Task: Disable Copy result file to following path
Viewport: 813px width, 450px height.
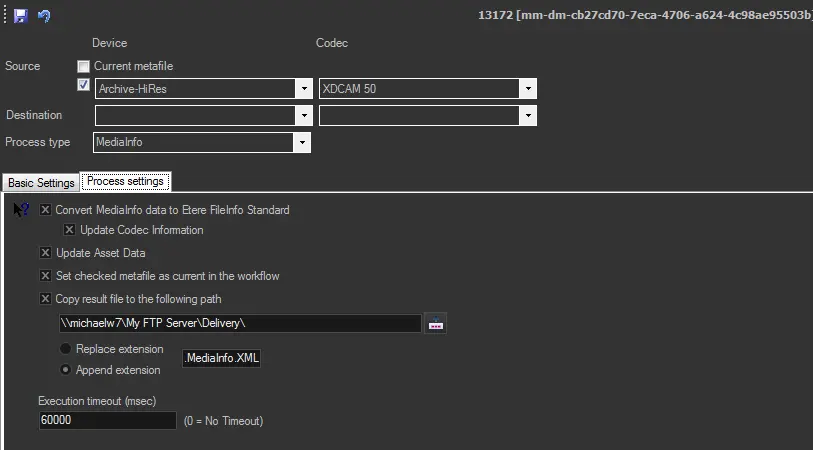Action: click(x=45, y=298)
